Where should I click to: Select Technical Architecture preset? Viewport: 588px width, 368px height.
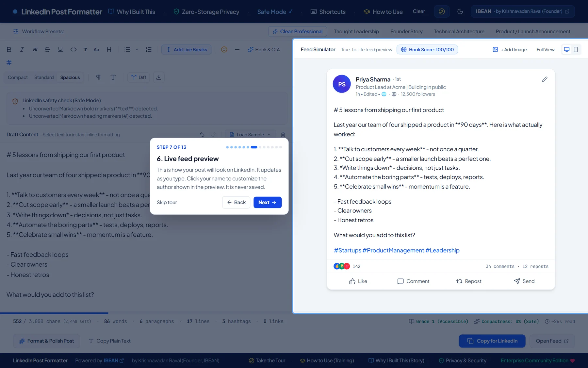pyautogui.click(x=459, y=32)
